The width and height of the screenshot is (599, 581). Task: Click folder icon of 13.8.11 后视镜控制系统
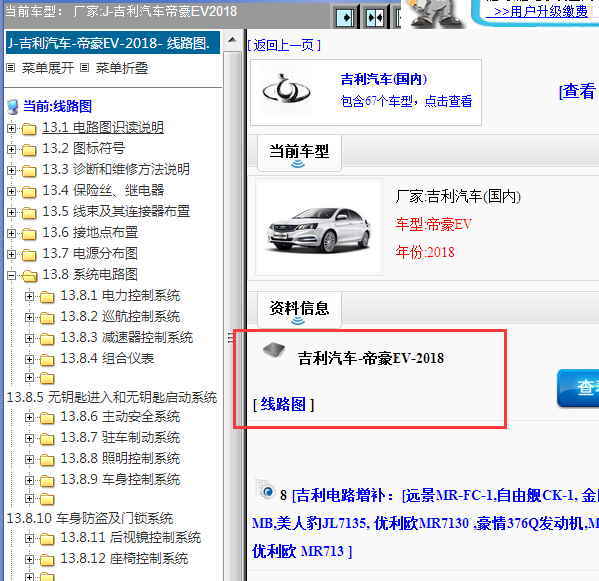coord(47,539)
